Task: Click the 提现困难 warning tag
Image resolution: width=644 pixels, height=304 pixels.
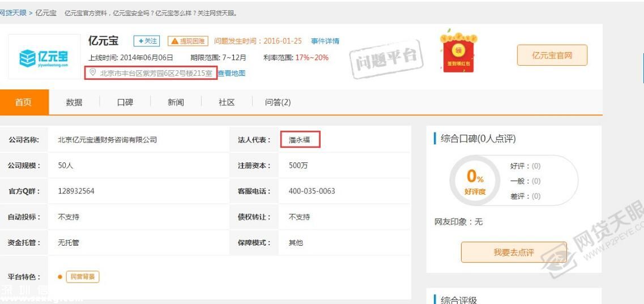Action: click(187, 41)
